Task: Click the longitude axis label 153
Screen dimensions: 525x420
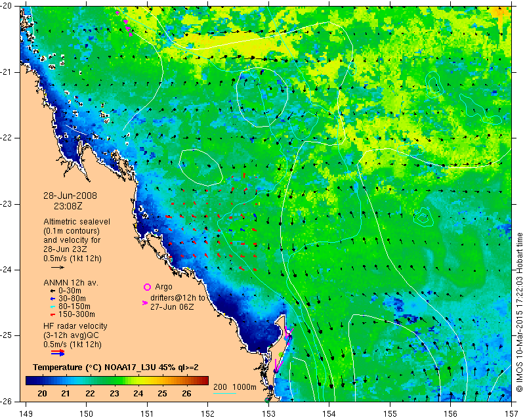Action: tap(268, 414)
